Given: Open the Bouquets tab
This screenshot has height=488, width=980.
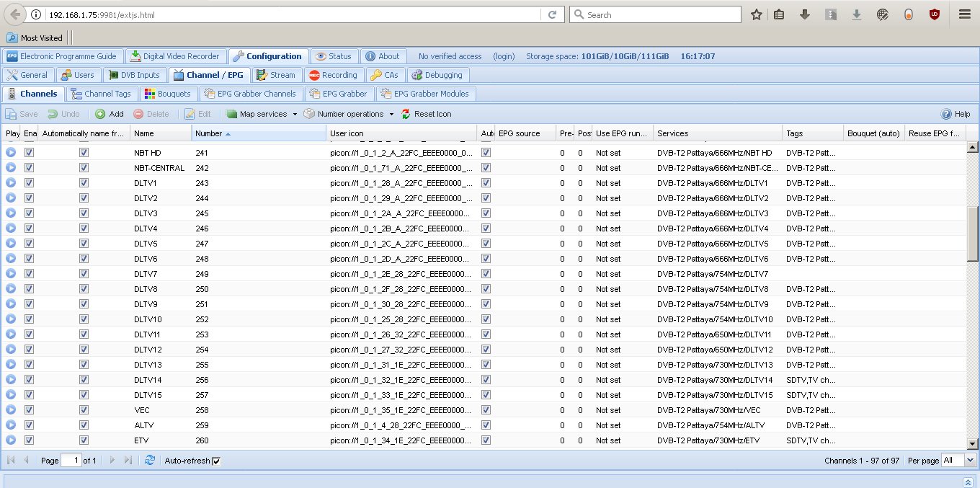Looking at the screenshot, I should point(167,94).
